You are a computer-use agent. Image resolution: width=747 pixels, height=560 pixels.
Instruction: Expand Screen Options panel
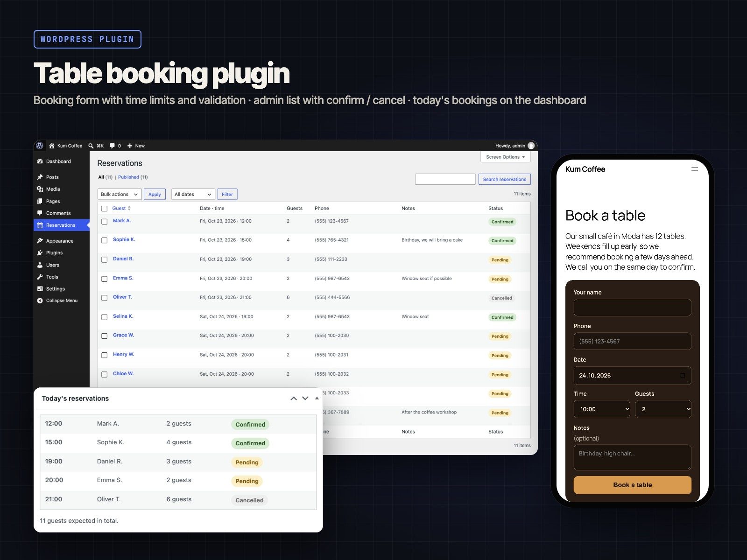[x=505, y=157]
